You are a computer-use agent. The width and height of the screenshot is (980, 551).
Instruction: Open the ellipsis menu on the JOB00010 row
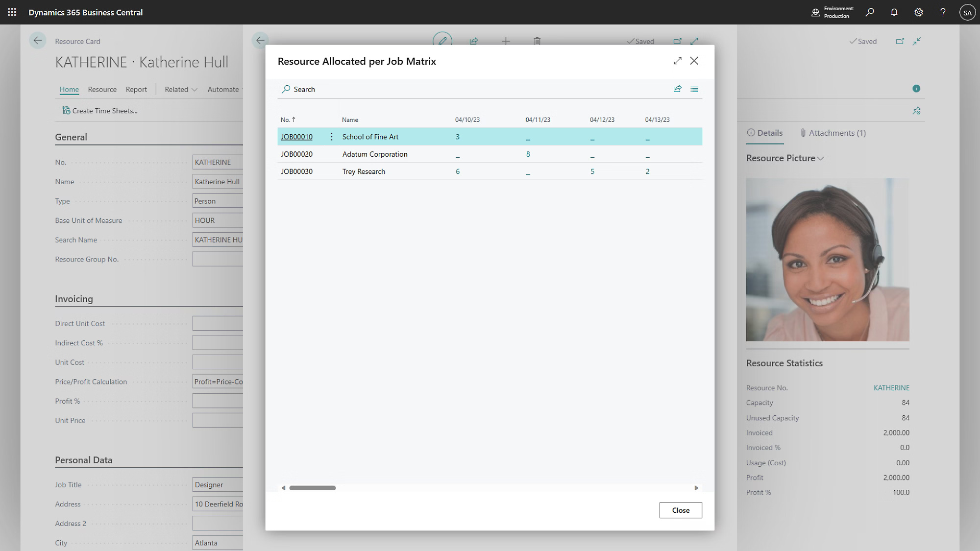[332, 137]
